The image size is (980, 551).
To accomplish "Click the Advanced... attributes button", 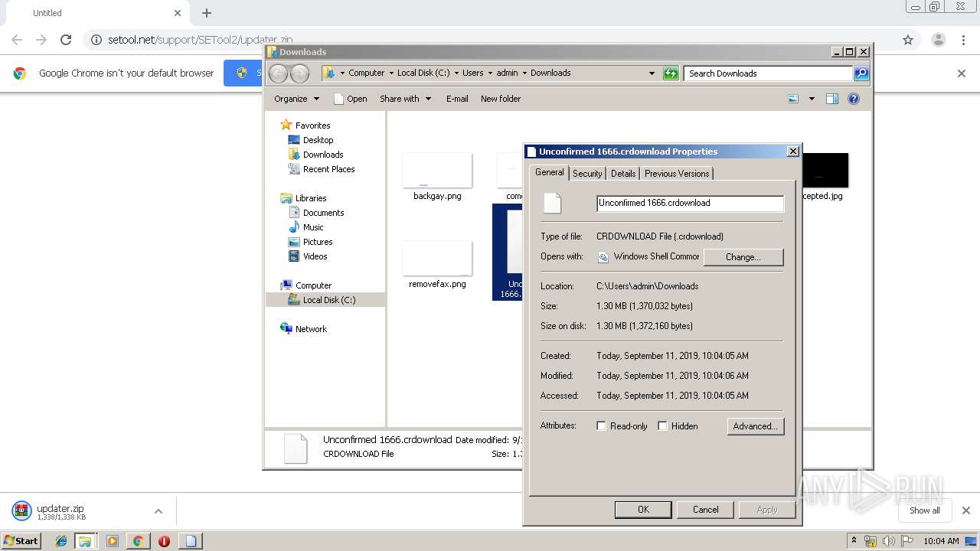I will 755,426.
